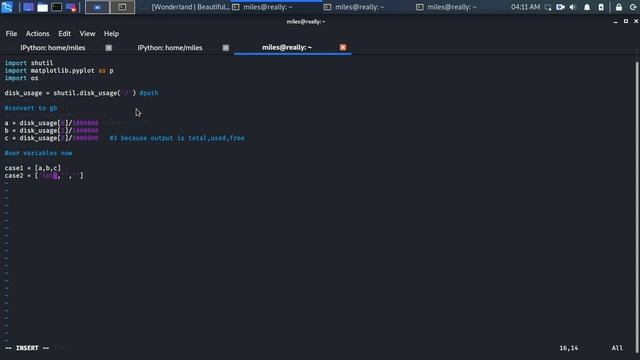
Task: Activate the Wonderland | Beautiful taskbar window
Action: tap(186, 7)
